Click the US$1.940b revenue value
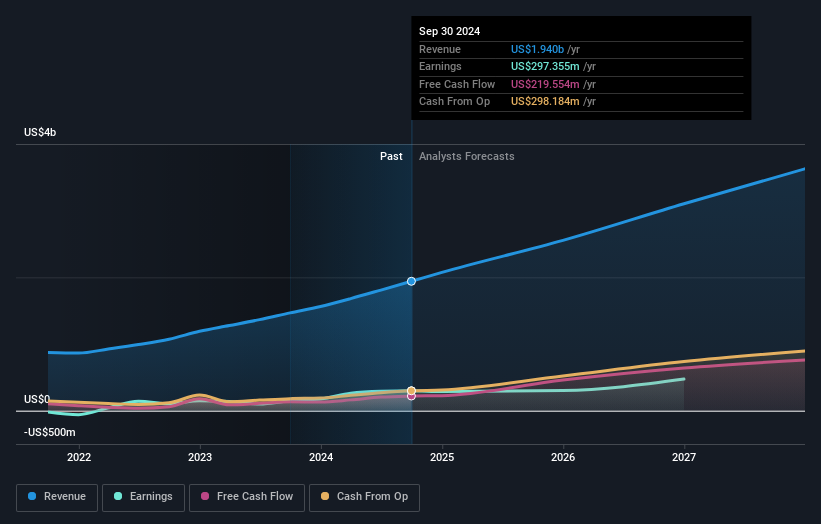Screen dimensions: 821x524 pyautogui.click(x=537, y=49)
